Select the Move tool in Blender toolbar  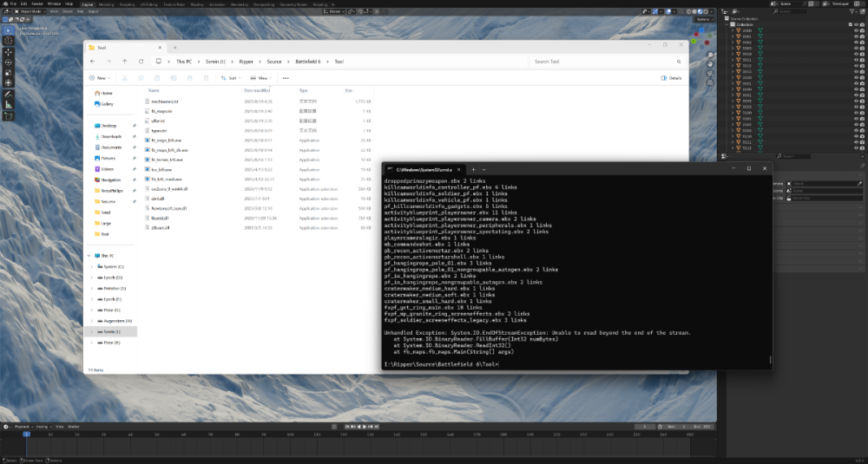pos(9,52)
